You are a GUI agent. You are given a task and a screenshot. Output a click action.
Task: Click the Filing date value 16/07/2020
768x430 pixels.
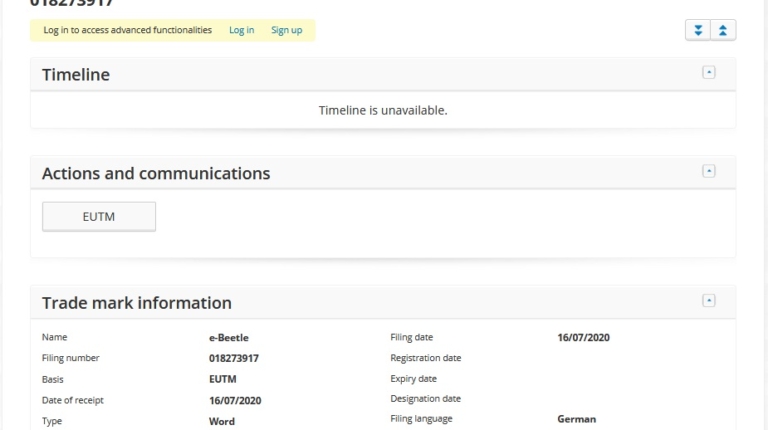583,338
